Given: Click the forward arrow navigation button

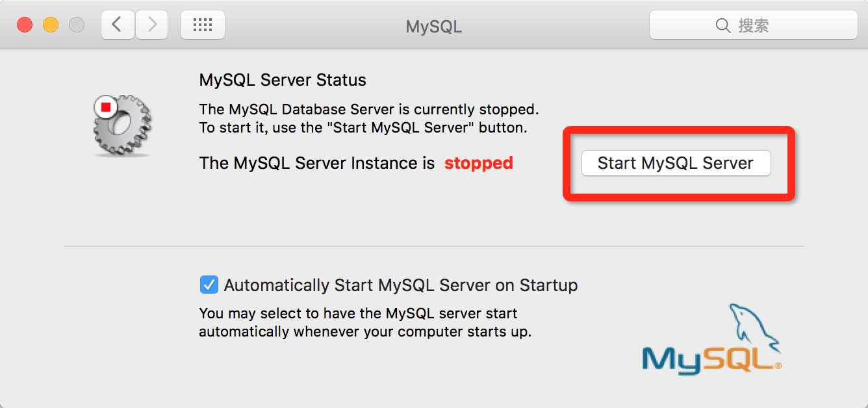Looking at the screenshot, I should (152, 25).
